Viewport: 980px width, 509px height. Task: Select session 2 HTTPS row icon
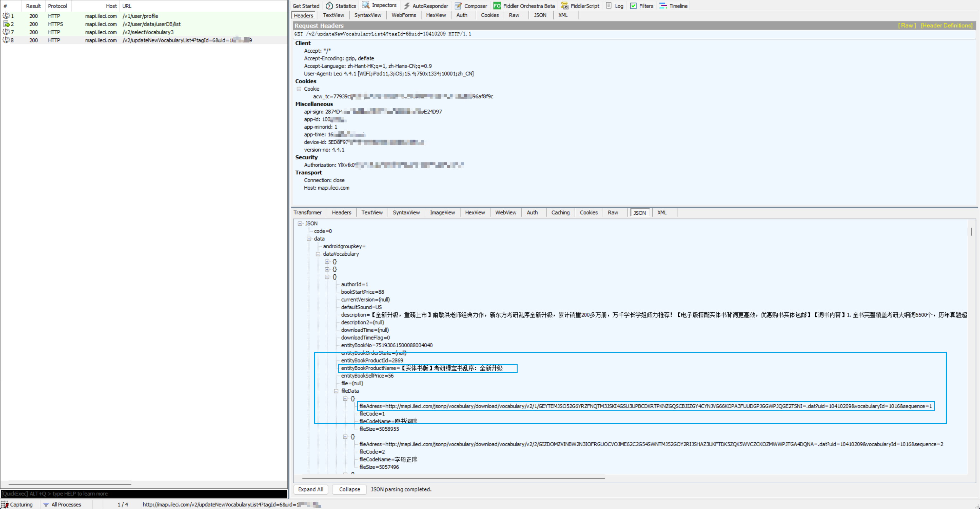click(6, 24)
